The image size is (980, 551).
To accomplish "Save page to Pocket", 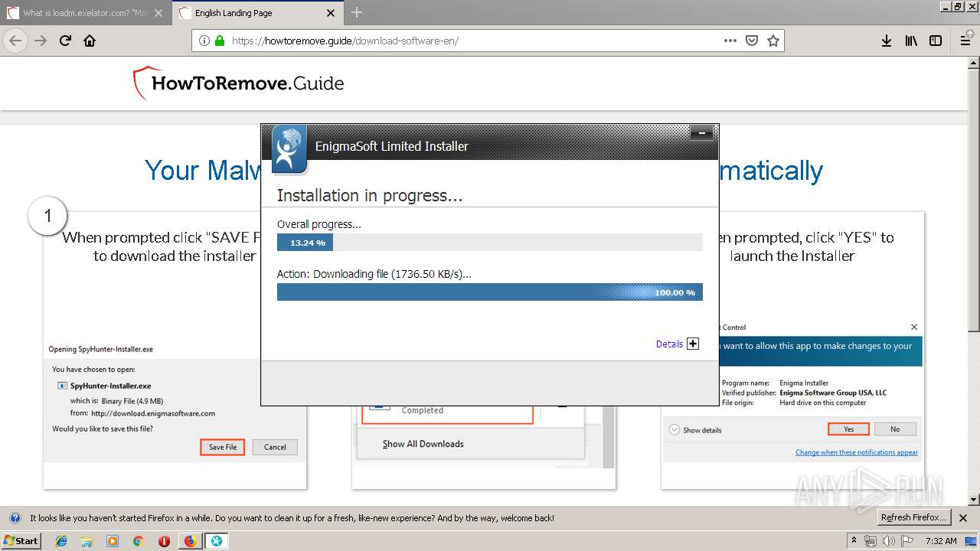I will click(752, 41).
